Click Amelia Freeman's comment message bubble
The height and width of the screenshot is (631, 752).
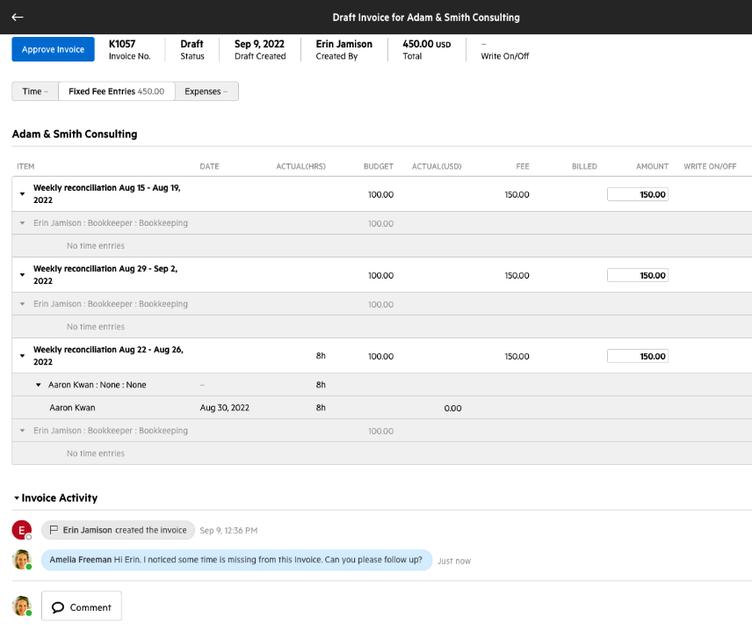(236, 560)
